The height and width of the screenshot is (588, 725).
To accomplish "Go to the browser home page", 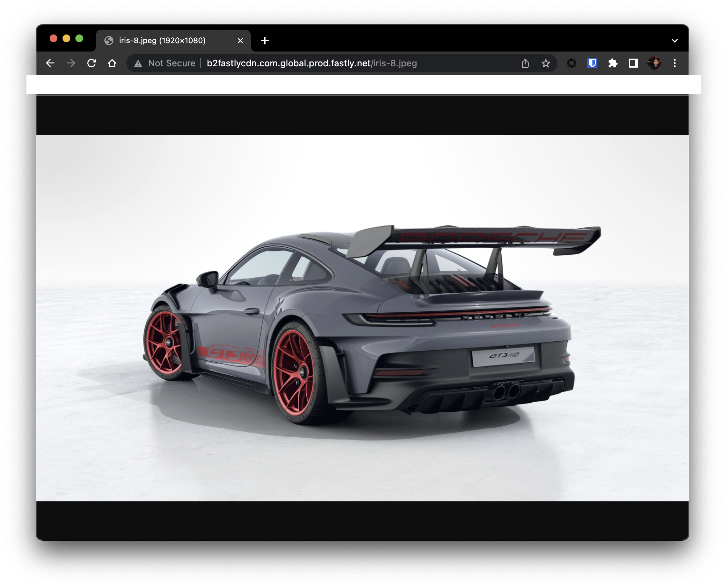I will [112, 63].
